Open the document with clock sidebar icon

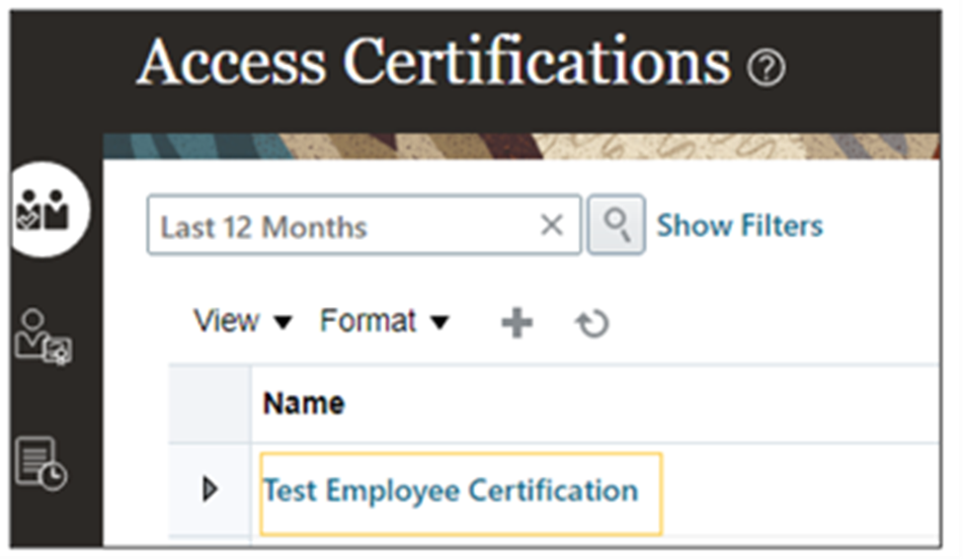(x=40, y=463)
